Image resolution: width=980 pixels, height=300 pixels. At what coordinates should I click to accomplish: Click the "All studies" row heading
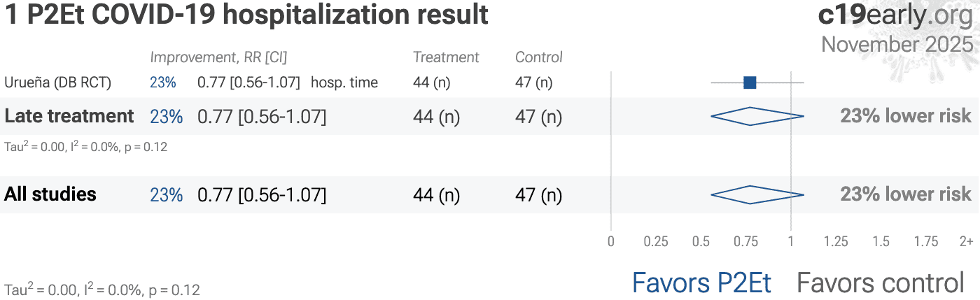pyautogui.click(x=50, y=194)
